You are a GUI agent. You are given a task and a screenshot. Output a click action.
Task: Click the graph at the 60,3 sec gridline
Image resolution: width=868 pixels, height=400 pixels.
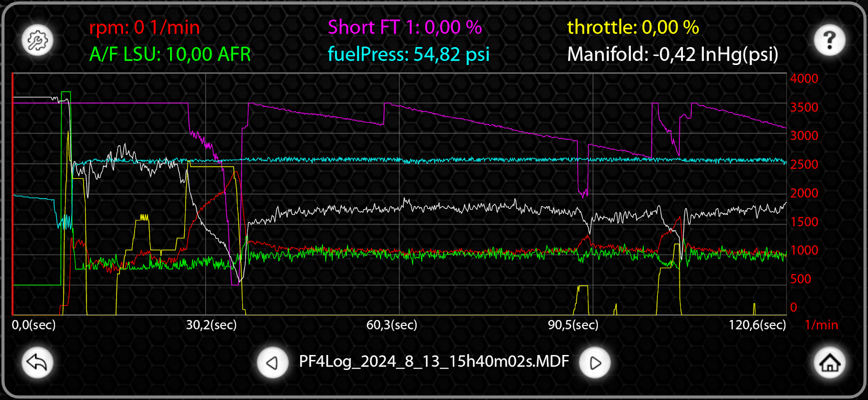click(399, 194)
